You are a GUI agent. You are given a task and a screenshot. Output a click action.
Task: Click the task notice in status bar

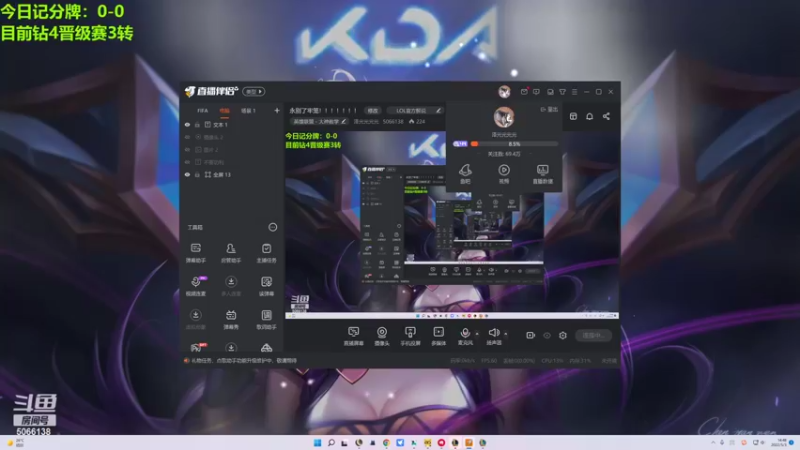coord(240,361)
